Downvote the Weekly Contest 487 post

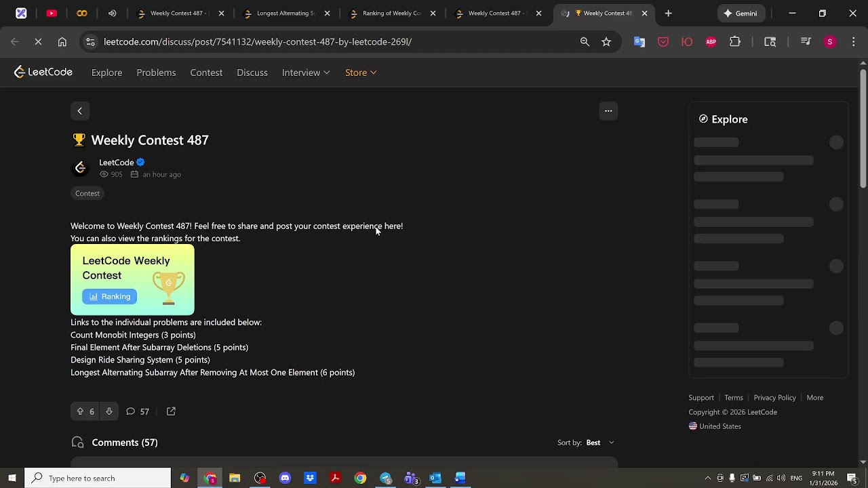point(108,411)
